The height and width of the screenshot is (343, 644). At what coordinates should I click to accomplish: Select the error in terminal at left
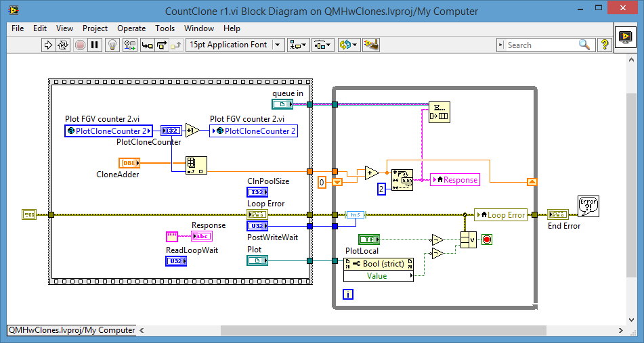tap(28, 214)
